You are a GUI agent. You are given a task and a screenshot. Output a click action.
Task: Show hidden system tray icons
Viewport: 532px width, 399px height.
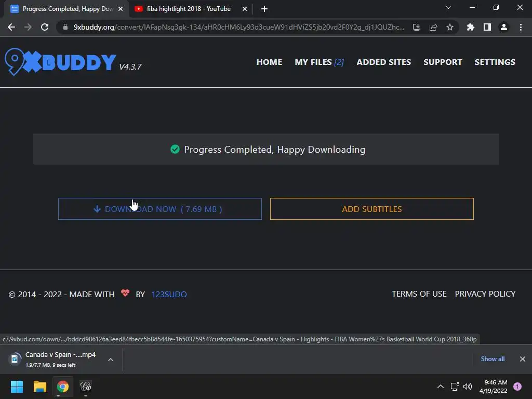pos(441,387)
